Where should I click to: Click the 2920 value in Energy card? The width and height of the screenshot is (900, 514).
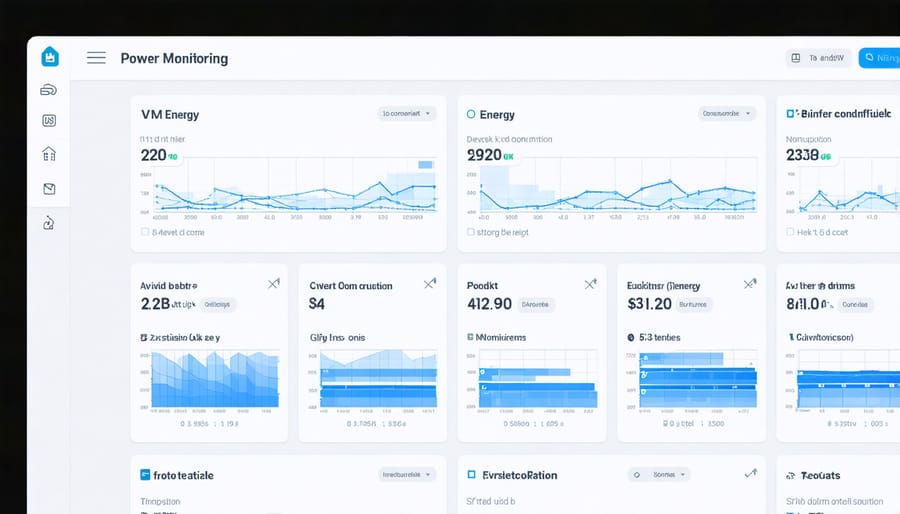tap(484, 155)
